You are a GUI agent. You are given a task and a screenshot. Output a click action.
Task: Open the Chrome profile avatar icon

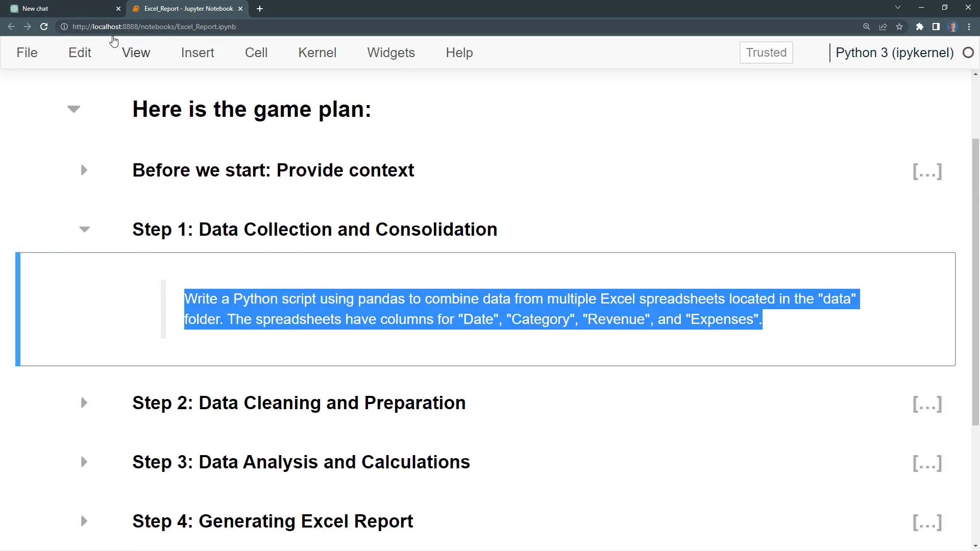[952, 27]
